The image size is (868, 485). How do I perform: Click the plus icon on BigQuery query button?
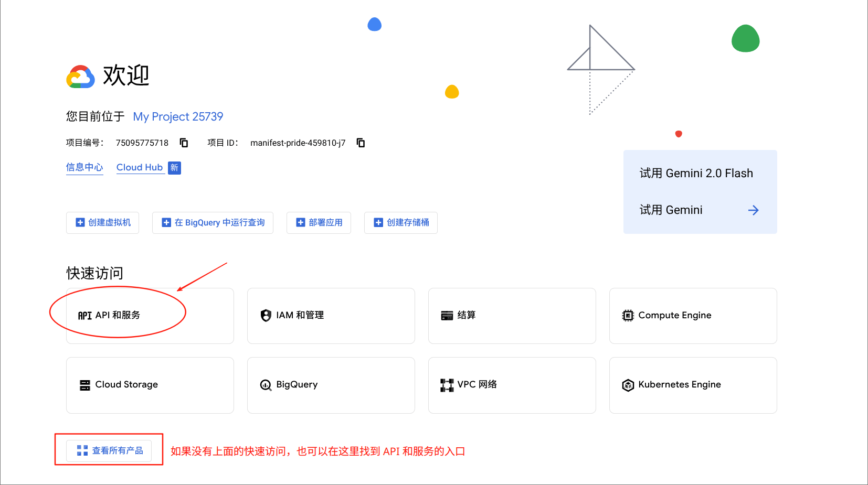[x=166, y=222]
